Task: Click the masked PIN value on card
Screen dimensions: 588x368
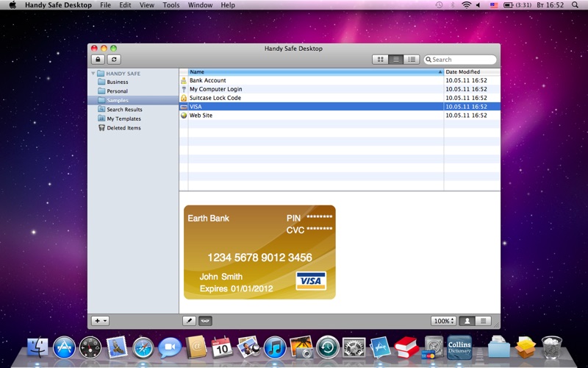Action: (x=320, y=217)
